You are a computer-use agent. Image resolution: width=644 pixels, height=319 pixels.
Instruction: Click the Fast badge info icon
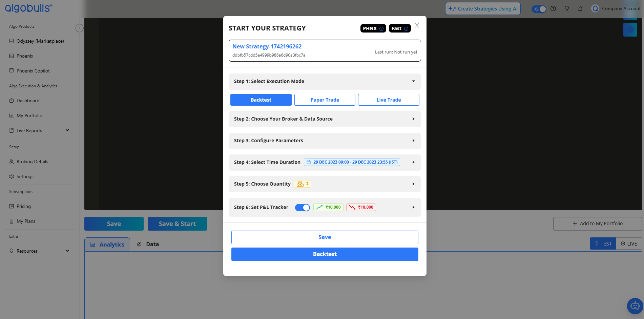(x=406, y=29)
